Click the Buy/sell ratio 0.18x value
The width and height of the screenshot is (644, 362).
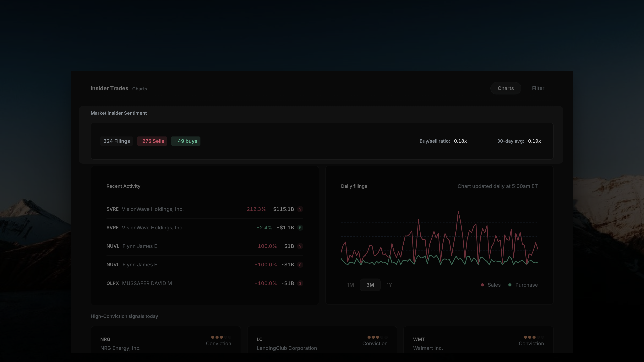click(x=460, y=141)
